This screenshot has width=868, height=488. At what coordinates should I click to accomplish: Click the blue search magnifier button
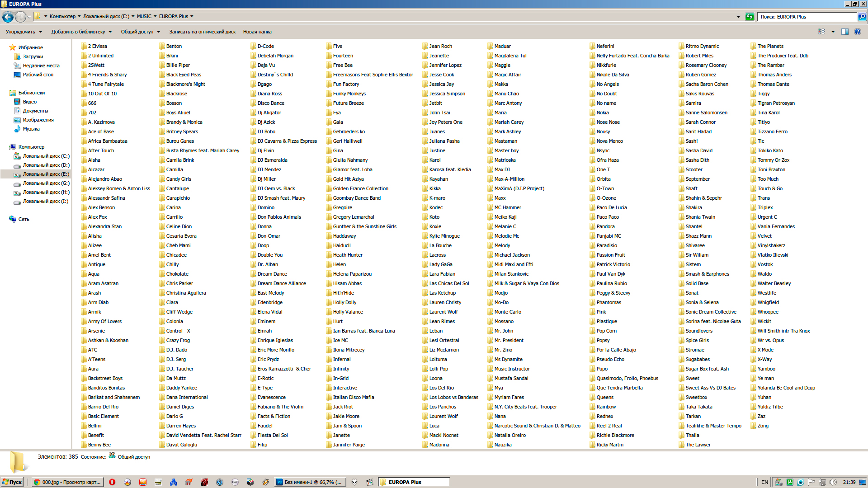point(862,17)
